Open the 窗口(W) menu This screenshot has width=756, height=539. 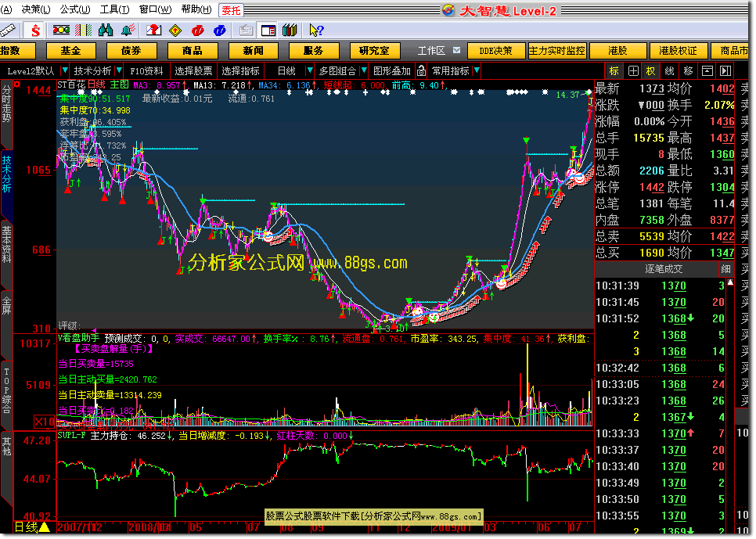tap(155, 9)
